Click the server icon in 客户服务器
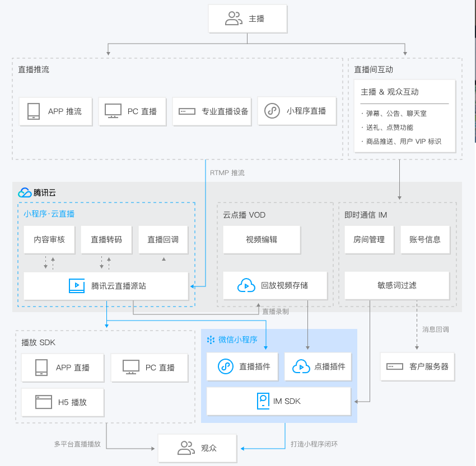Image resolution: width=476 pixels, height=466 pixels. [395, 366]
